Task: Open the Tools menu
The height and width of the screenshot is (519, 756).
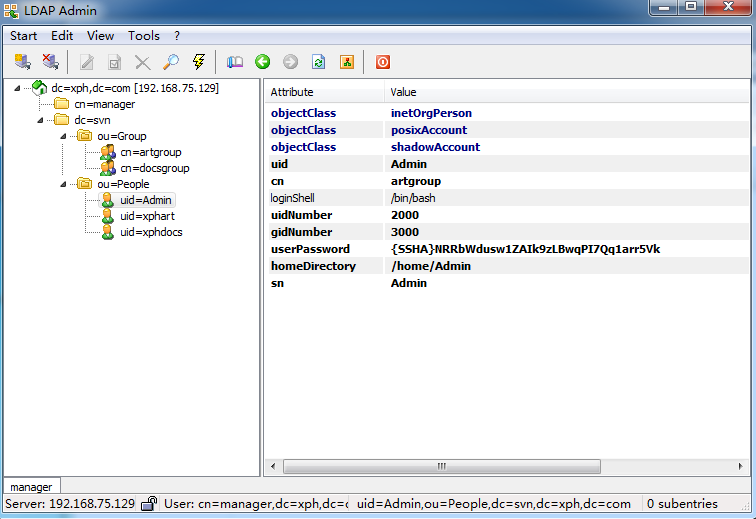Action: 144,36
